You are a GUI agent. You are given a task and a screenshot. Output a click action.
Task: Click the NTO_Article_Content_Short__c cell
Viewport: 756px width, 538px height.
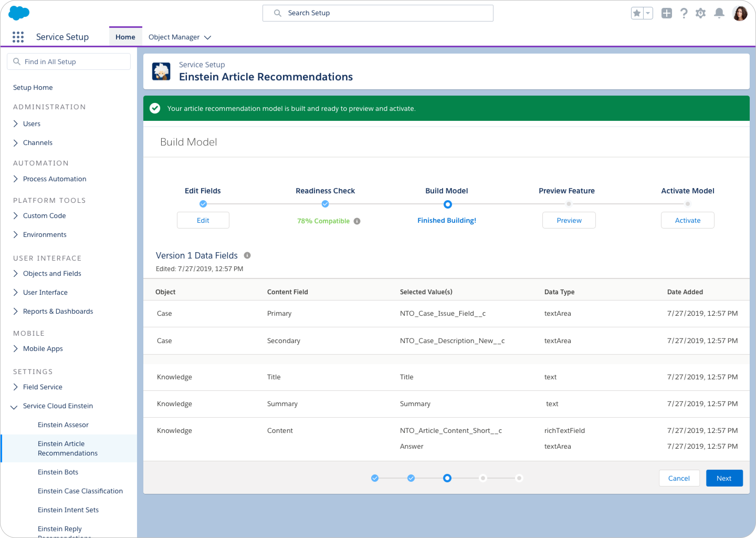(451, 430)
